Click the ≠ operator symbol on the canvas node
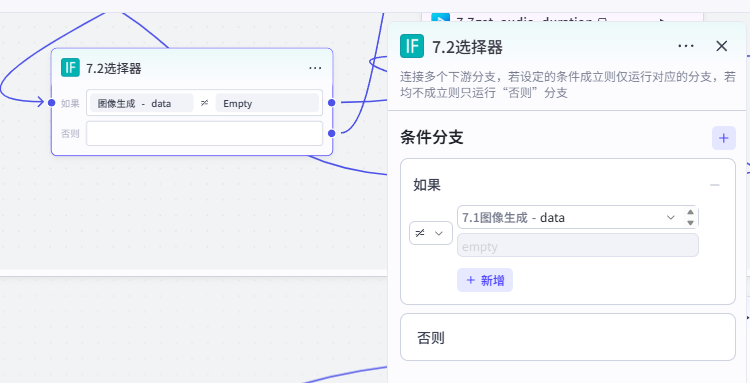Viewport: 750px width, 383px height. [x=204, y=103]
